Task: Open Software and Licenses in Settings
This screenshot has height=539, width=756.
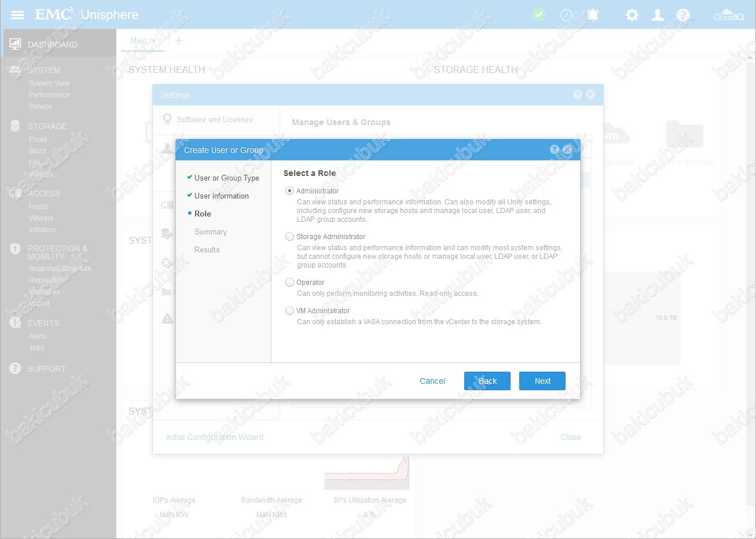Action: tap(215, 119)
